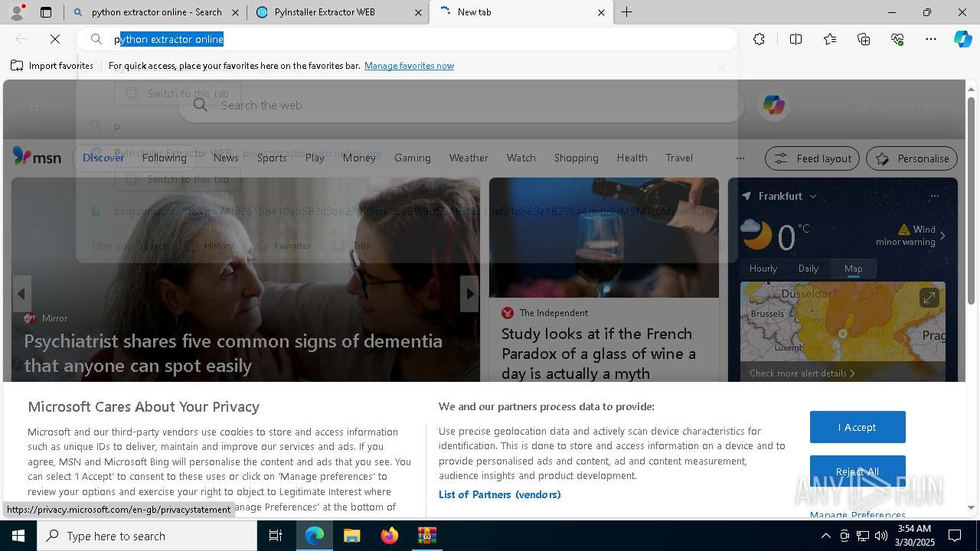Select the weather Map tab
Image resolution: width=980 pixels, height=551 pixels.
coord(853,269)
